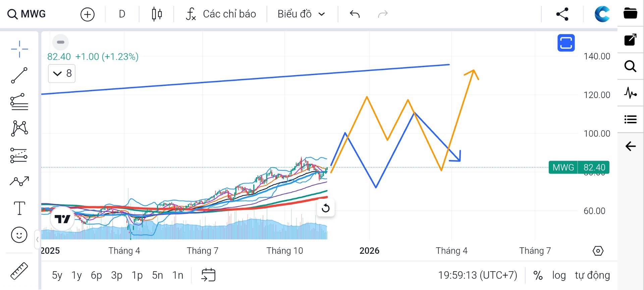Select the XABCD pattern tool
644x290 pixels.
[19, 128]
